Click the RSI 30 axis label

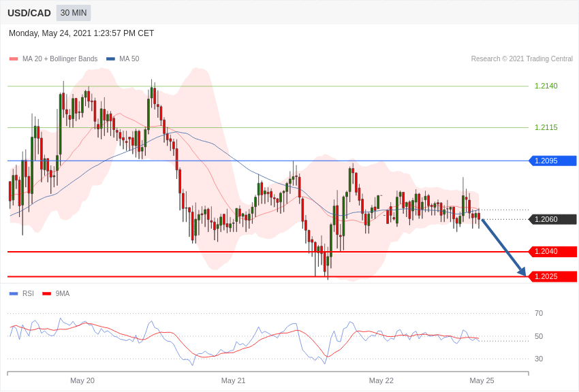point(539,359)
